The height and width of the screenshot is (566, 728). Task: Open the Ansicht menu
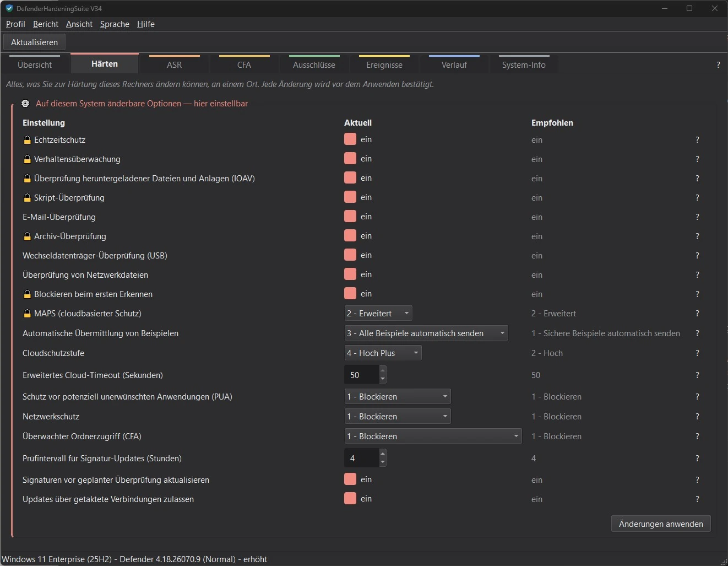tap(79, 24)
